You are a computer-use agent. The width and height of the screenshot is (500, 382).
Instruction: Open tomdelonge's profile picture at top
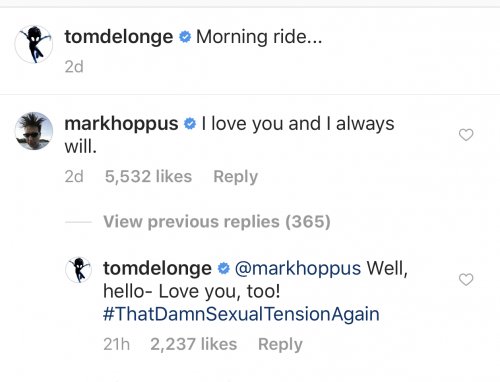tap(34, 44)
